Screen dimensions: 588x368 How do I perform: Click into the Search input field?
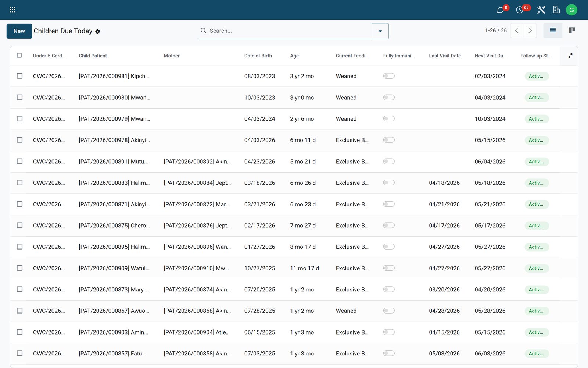(x=288, y=31)
